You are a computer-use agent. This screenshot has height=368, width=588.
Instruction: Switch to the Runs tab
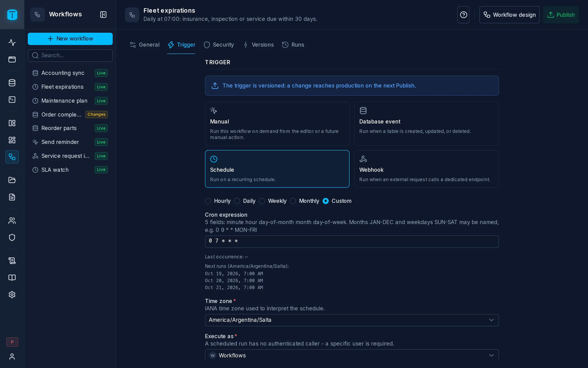293,45
